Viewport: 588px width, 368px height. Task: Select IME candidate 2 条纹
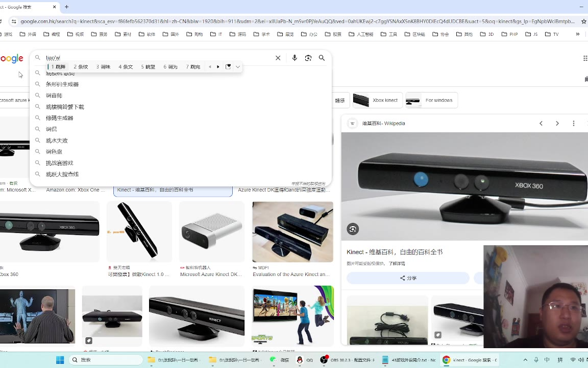81,67
